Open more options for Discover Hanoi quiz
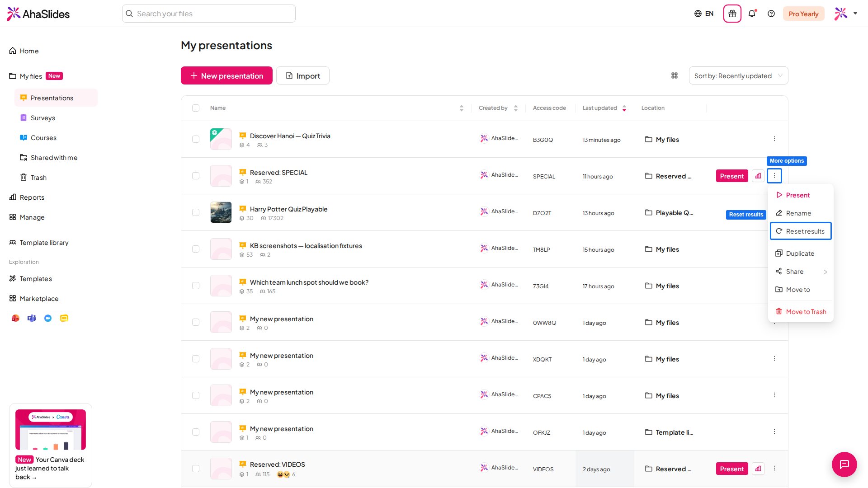Screen dimensions: 868x488 coord(774,139)
